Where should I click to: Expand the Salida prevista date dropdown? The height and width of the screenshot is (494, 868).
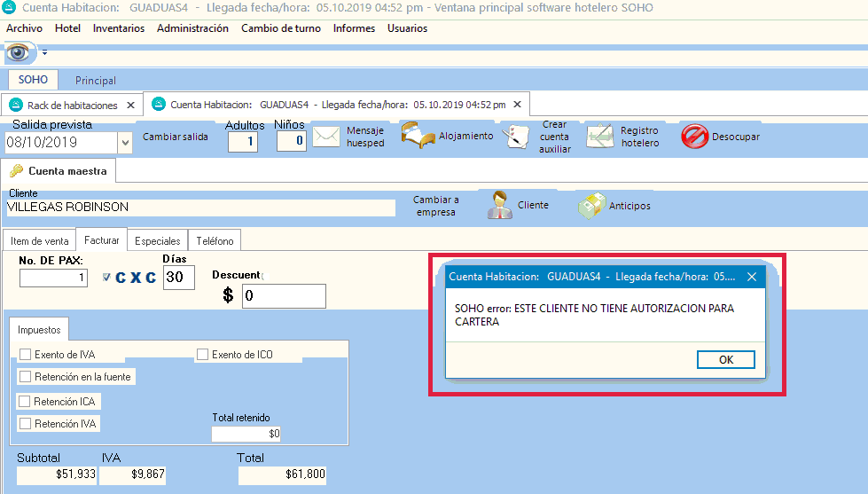(x=123, y=142)
